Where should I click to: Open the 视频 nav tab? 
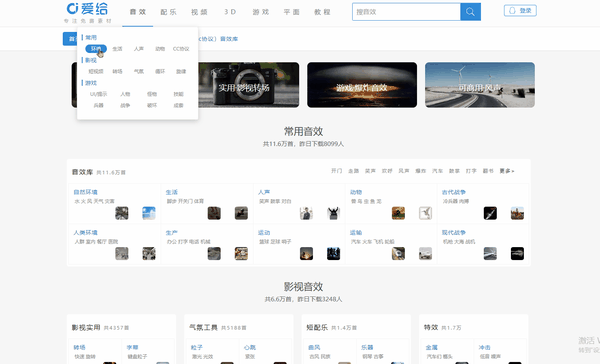(199, 12)
